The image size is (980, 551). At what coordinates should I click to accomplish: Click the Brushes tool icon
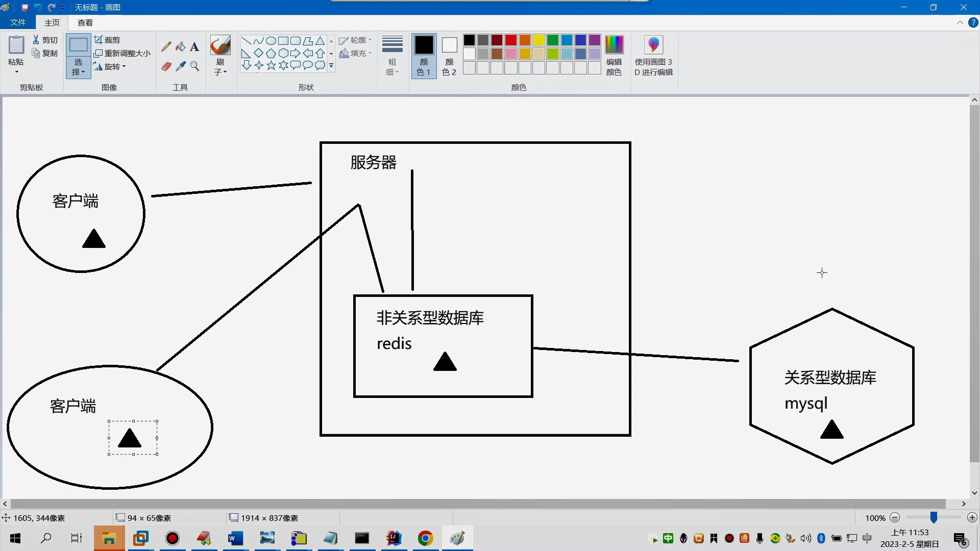click(220, 45)
